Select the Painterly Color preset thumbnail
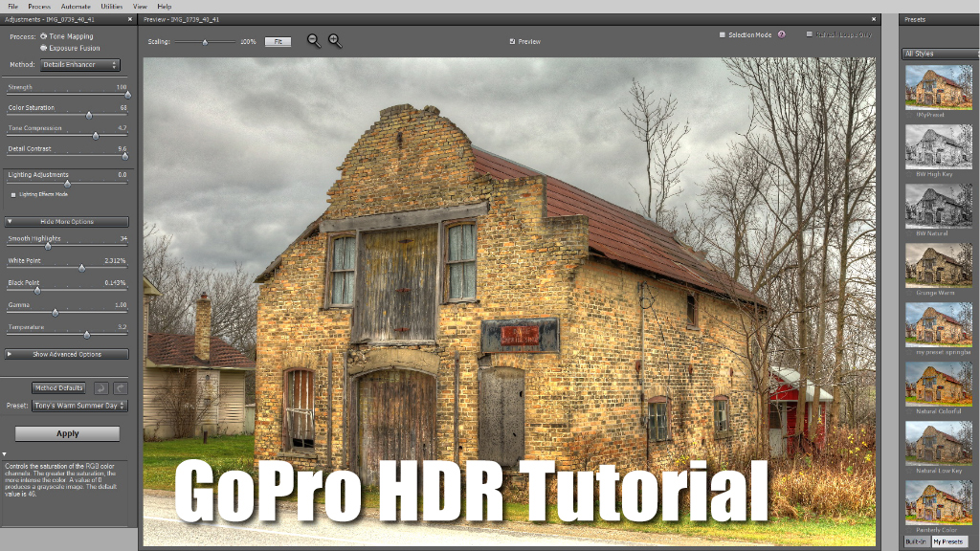 click(939, 502)
